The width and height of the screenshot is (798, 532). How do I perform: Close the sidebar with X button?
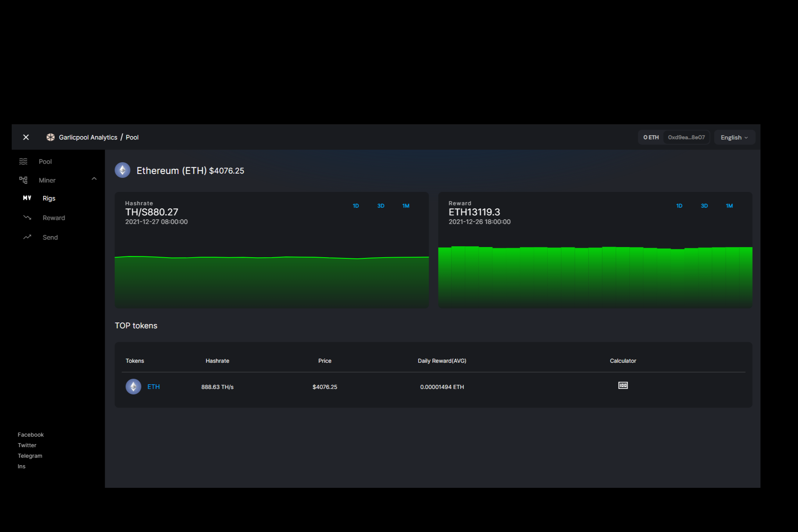pyautogui.click(x=26, y=137)
